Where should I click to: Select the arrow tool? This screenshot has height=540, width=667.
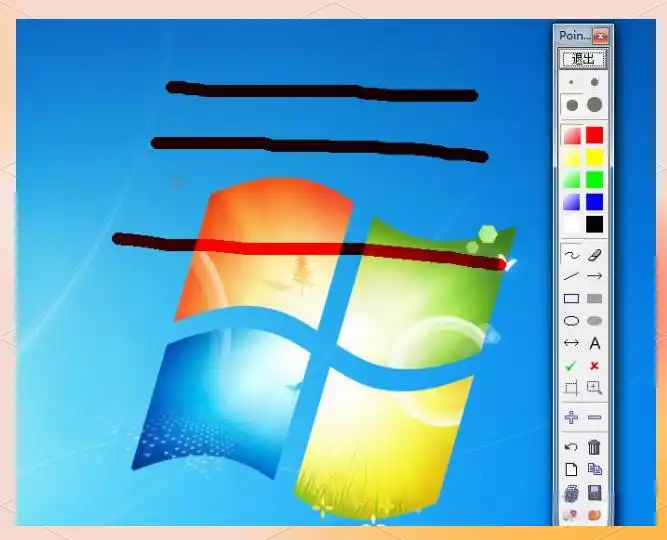[x=595, y=276]
